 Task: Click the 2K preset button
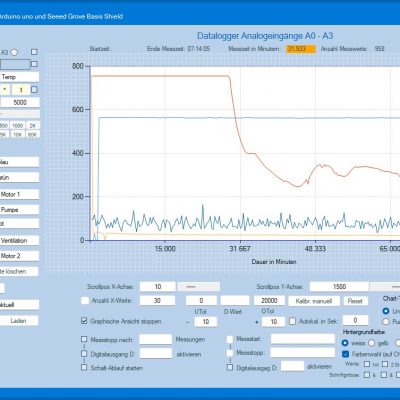point(32,126)
